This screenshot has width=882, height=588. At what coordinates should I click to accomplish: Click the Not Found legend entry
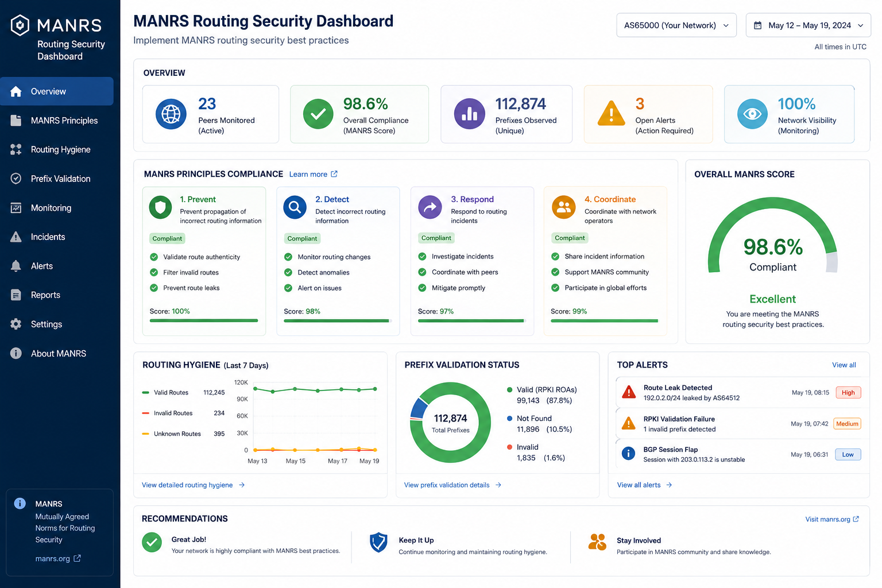(x=540, y=424)
